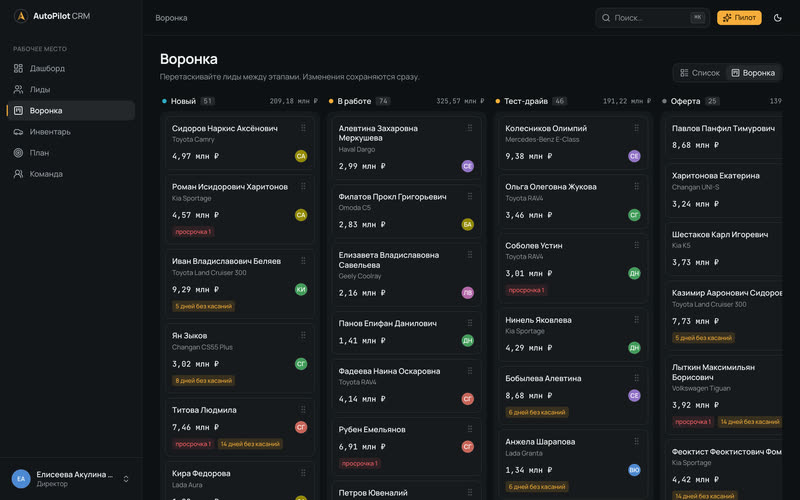
Task: Click drag handle on Колесников Олимпий card
Action: click(x=636, y=128)
